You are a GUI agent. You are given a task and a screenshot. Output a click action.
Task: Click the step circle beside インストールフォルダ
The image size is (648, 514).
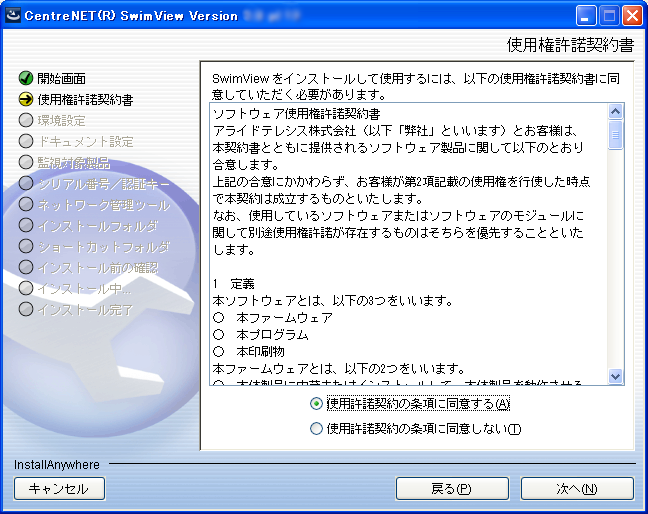click(26, 225)
